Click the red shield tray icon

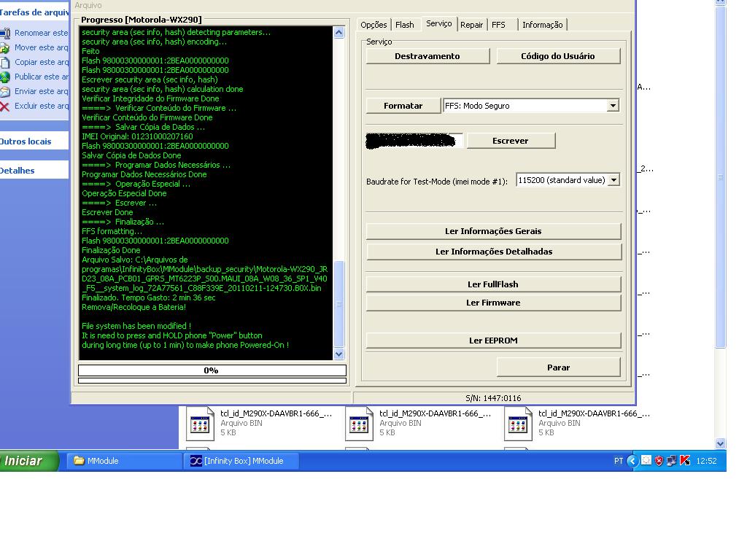coord(659,461)
